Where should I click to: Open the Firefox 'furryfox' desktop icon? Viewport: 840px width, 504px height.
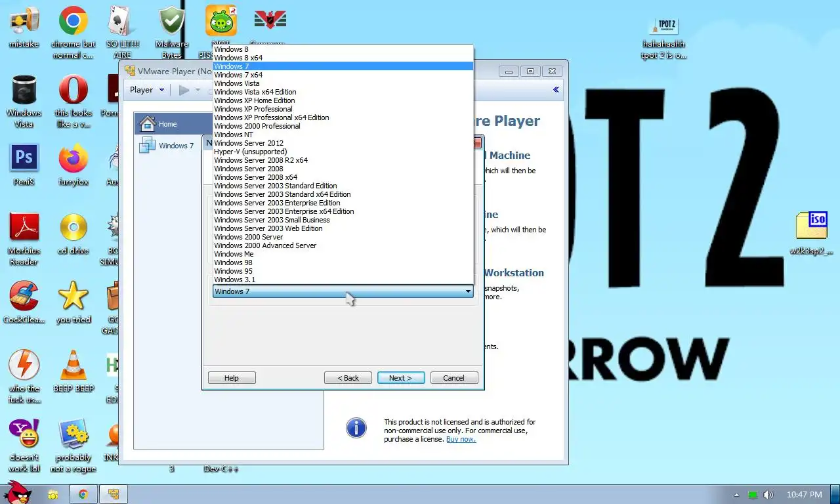point(73,164)
